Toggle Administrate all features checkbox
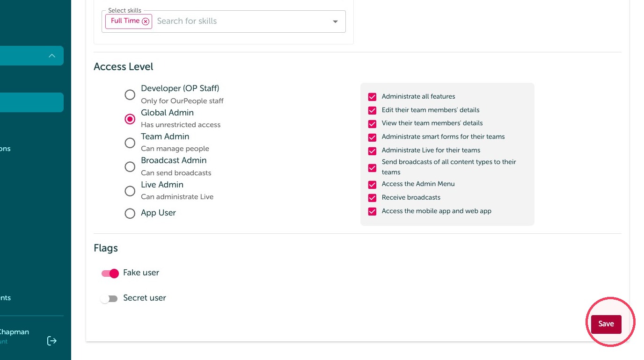 pyautogui.click(x=372, y=97)
